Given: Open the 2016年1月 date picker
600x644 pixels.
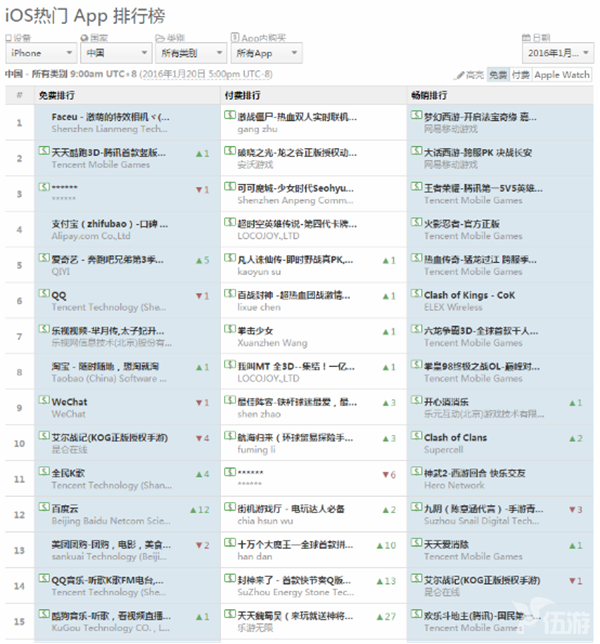Looking at the screenshot, I should click(558, 53).
